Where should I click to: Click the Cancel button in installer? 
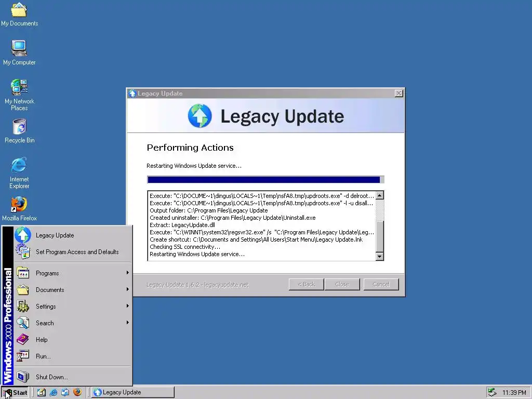381,284
